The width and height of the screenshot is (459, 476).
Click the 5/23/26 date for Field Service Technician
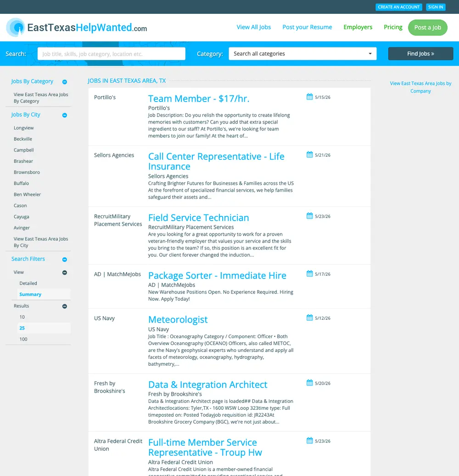tap(323, 216)
